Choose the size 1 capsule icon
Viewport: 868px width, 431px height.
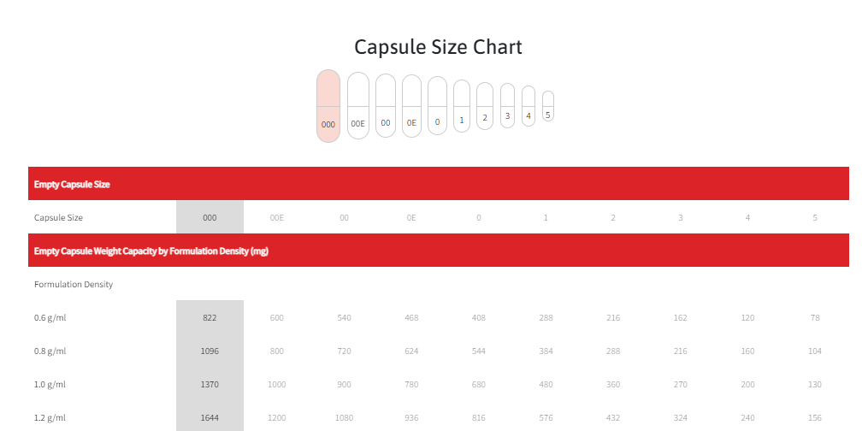(x=462, y=106)
